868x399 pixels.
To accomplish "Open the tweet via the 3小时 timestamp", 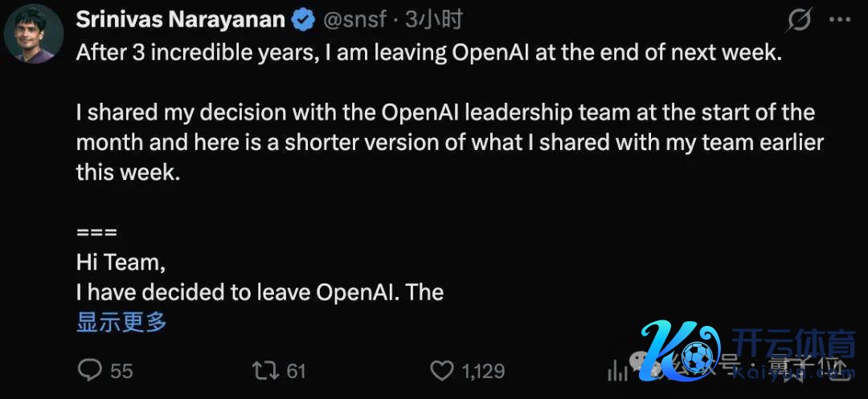I will point(434,21).
